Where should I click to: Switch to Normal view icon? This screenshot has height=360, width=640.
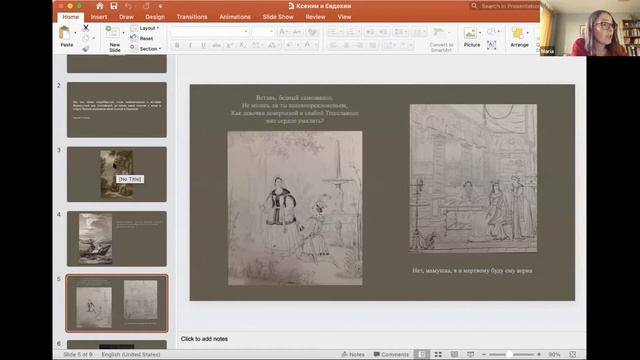pyautogui.click(x=422, y=354)
